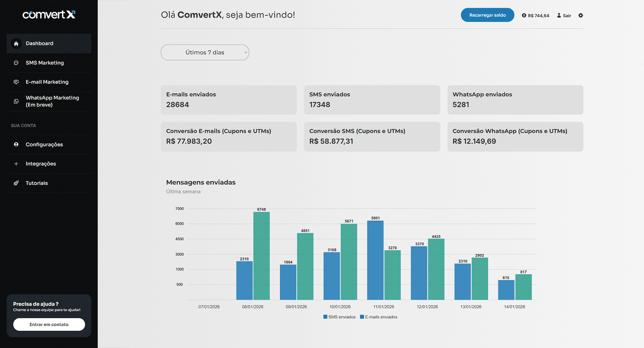Toggle the SMS enviados legend entry

pos(339,317)
